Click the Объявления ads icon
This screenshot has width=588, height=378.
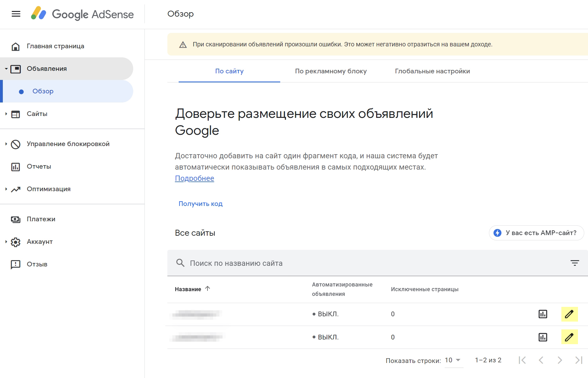click(x=16, y=69)
